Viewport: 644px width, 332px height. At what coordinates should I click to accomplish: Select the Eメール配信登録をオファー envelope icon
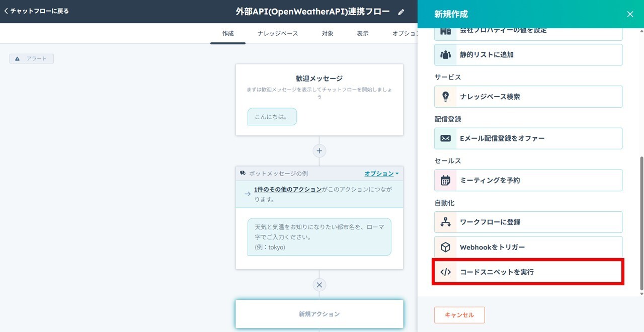[x=446, y=138]
